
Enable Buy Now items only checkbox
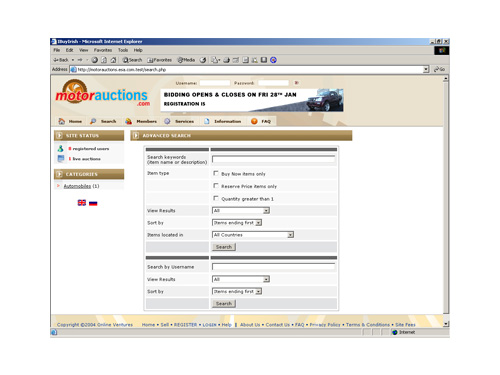216,173
